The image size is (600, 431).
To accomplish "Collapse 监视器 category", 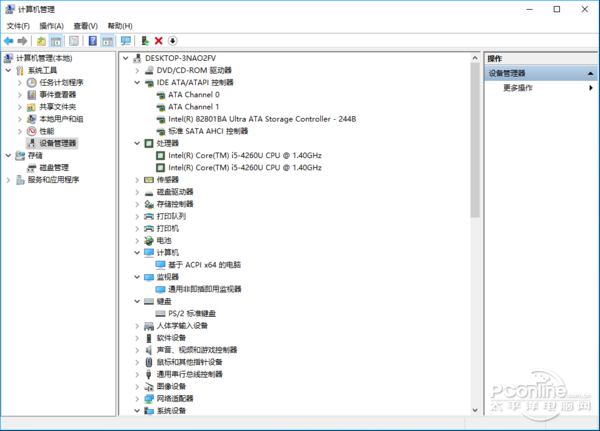I will [137, 277].
